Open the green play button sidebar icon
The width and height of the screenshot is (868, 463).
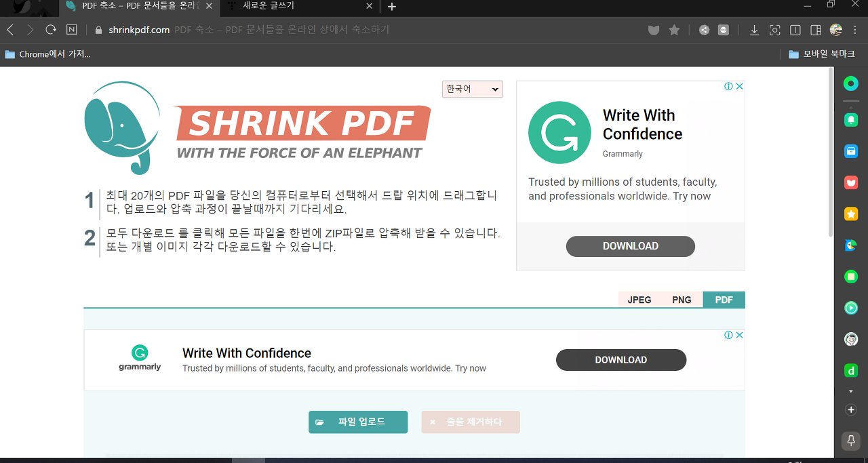tap(850, 308)
